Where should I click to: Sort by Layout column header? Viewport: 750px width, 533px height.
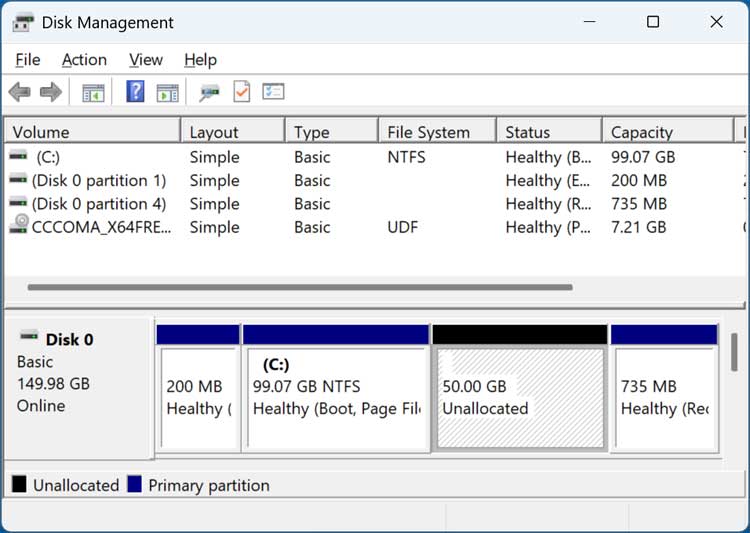[233, 132]
